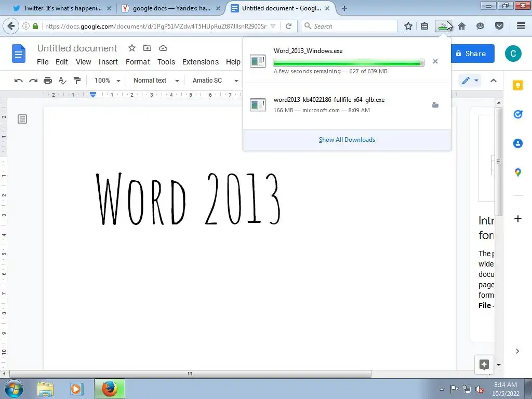The width and height of the screenshot is (532, 399).
Task: Open the Tools menu
Action: point(166,62)
